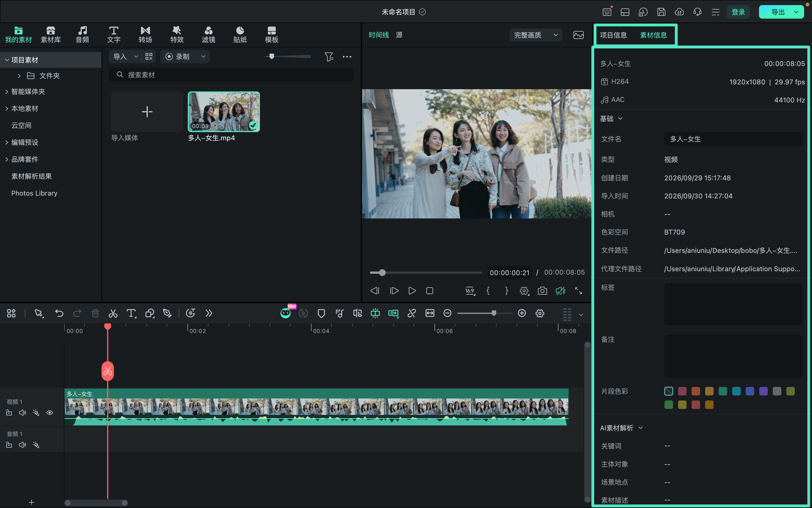The width and height of the screenshot is (812, 508).
Task: Zoom out the timeline with minus icon
Action: 447,314
